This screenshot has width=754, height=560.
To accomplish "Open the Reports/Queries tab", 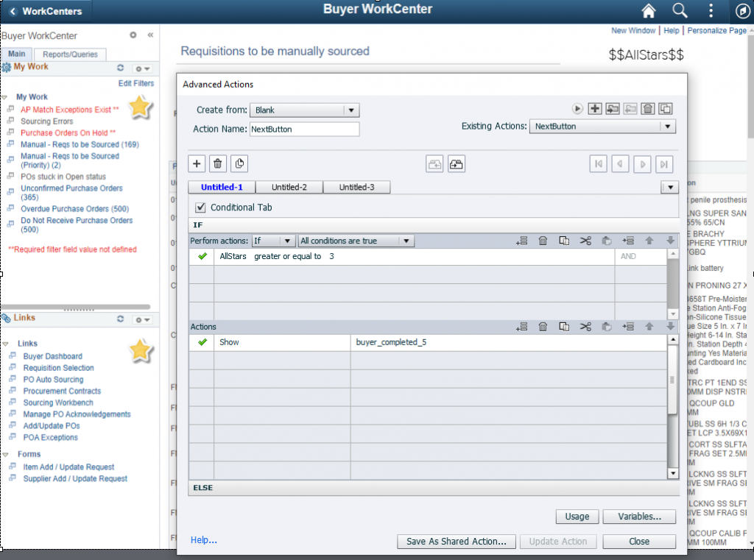I will (69, 54).
